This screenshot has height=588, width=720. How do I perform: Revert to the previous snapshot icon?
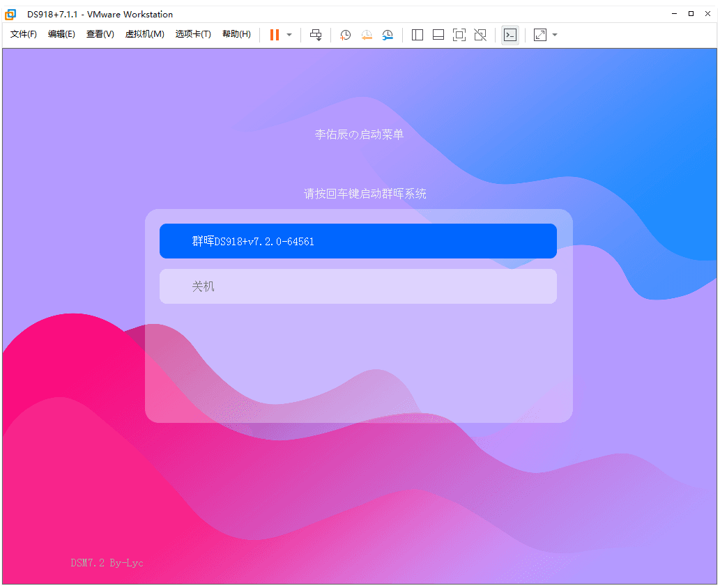[x=367, y=35]
